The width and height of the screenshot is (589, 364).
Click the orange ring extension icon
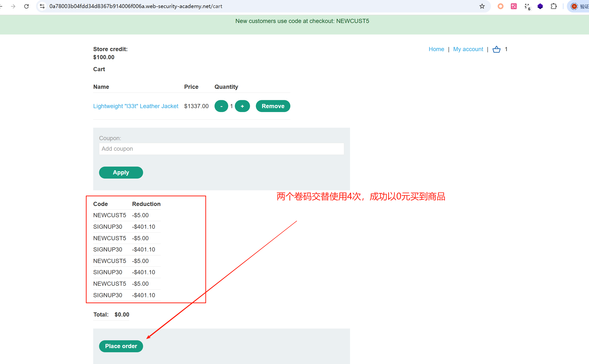tap(500, 6)
